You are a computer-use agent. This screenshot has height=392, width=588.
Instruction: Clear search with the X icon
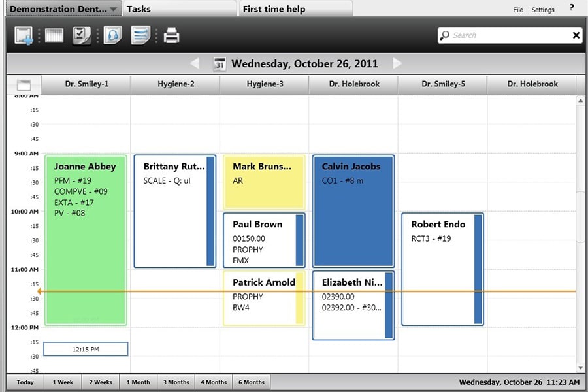pyautogui.click(x=576, y=35)
